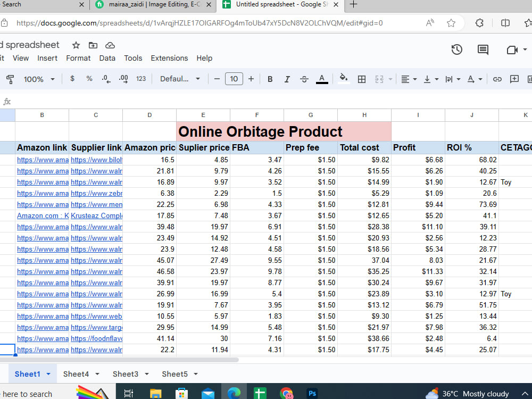Open text wrapping dropdown

[x=453, y=79]
